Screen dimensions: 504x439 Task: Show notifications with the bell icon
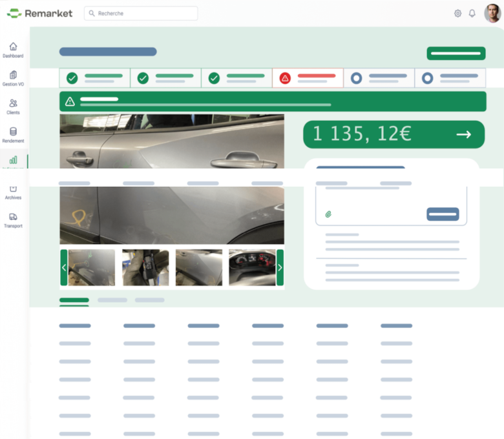click(x=472, y=14)
